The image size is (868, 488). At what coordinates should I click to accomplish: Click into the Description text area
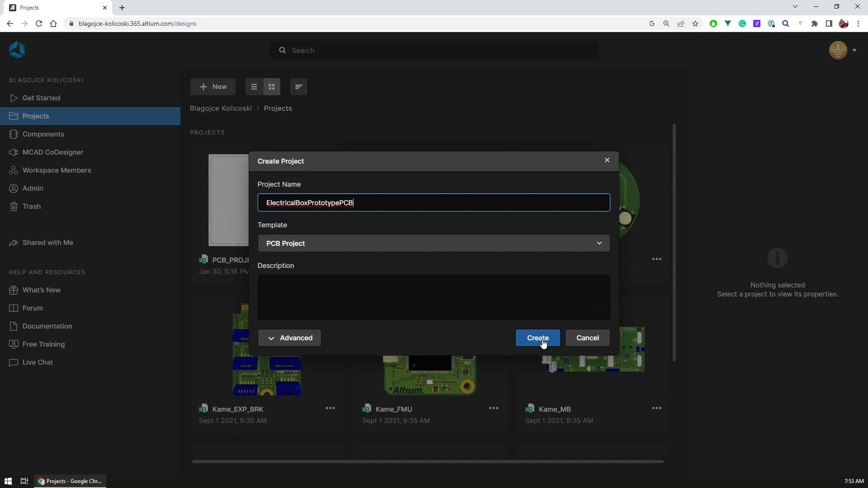coord(434,297)
